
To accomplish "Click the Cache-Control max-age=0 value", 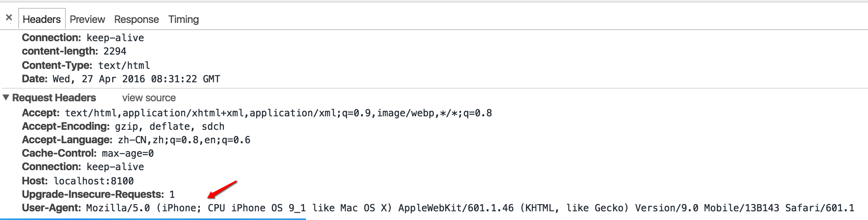I will tap(128, 154).
